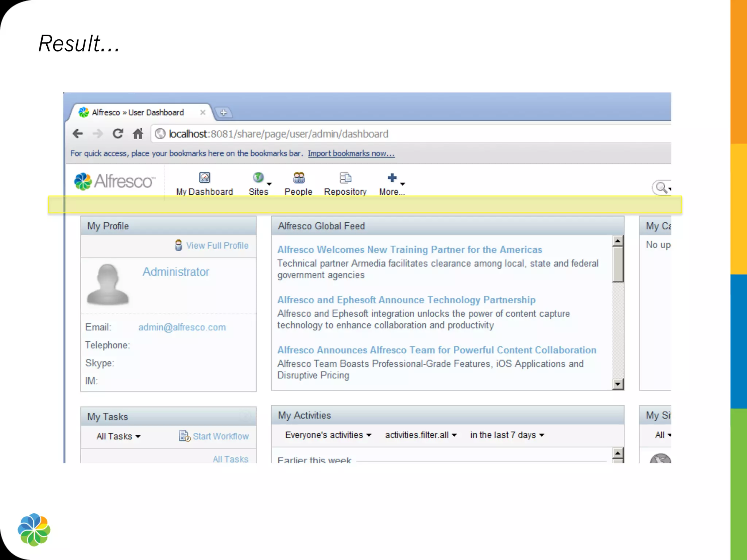747x560 pixels.
Task: Open a new browser tab
Action: [224, 112]
